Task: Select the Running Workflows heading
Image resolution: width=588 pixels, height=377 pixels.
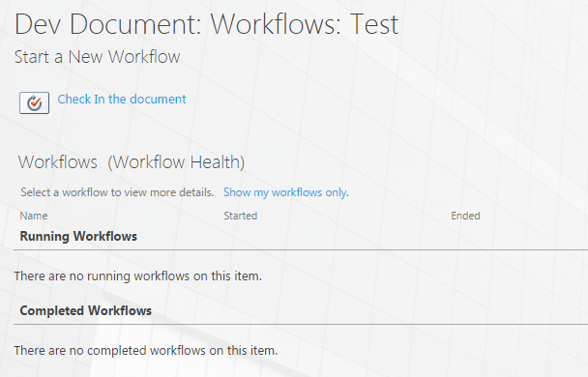Action: (x=78, y=237)
